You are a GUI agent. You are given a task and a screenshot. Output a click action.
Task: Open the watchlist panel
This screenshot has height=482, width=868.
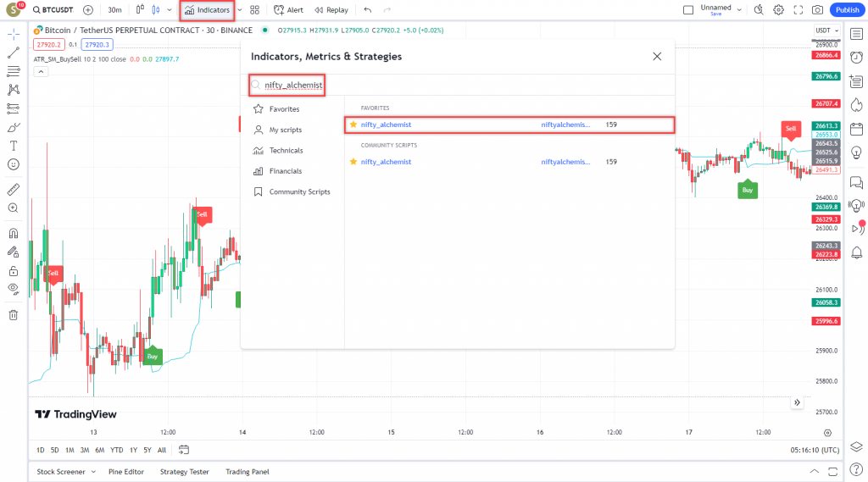click(x=856, y=35)
